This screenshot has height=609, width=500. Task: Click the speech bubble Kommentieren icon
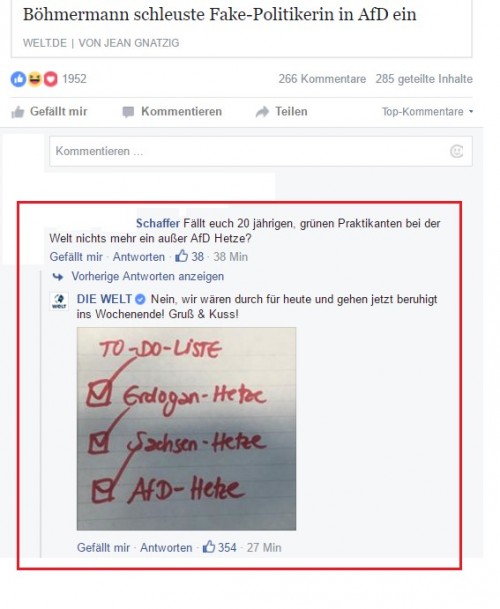[x=128, y=112]
